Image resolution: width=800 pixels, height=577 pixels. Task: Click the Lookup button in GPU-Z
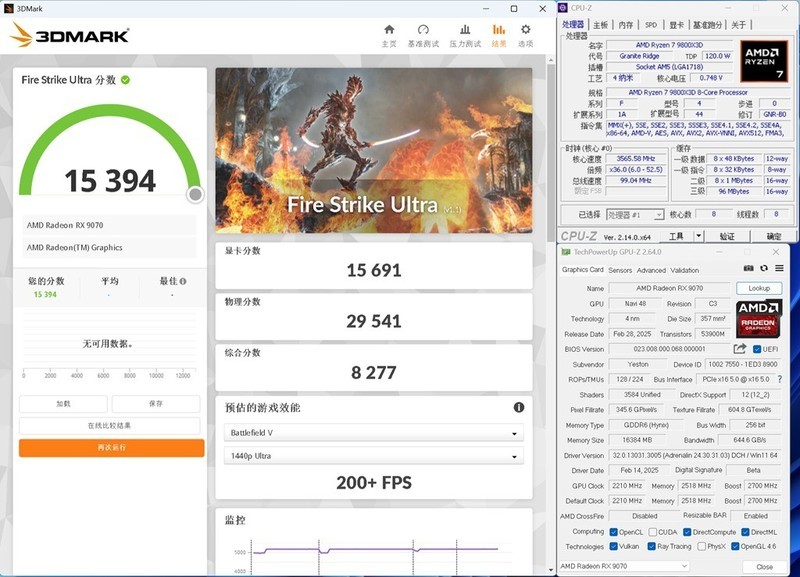coord(760,289)
